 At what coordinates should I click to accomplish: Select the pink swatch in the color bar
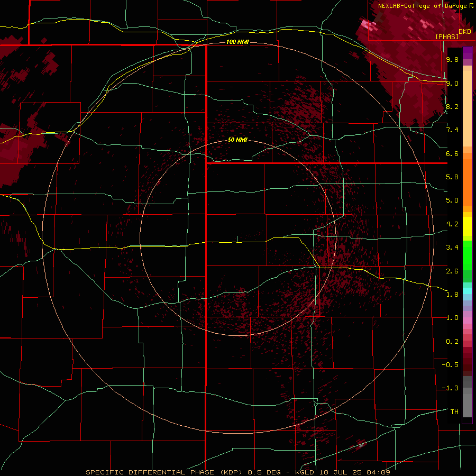[x=467, y=321]
